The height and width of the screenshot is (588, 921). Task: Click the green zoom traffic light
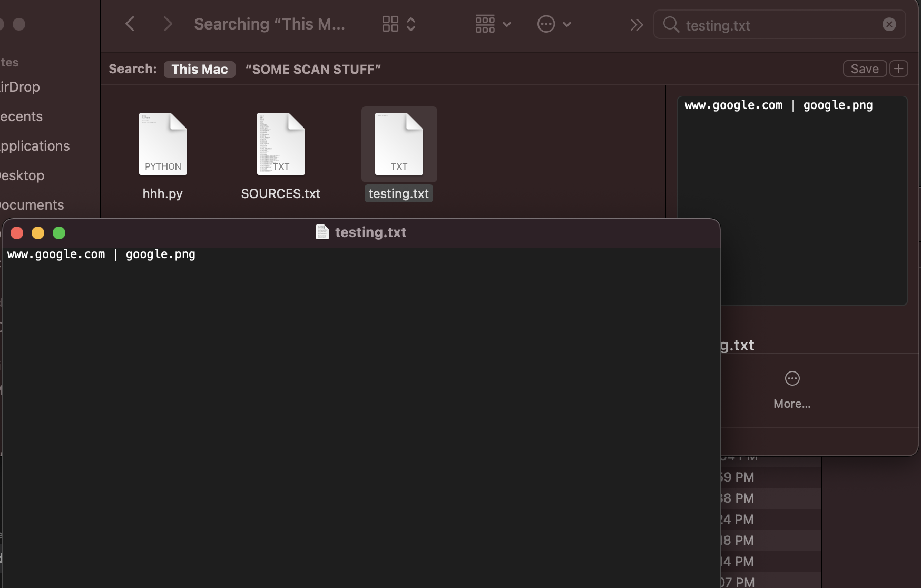click(59, 232)
